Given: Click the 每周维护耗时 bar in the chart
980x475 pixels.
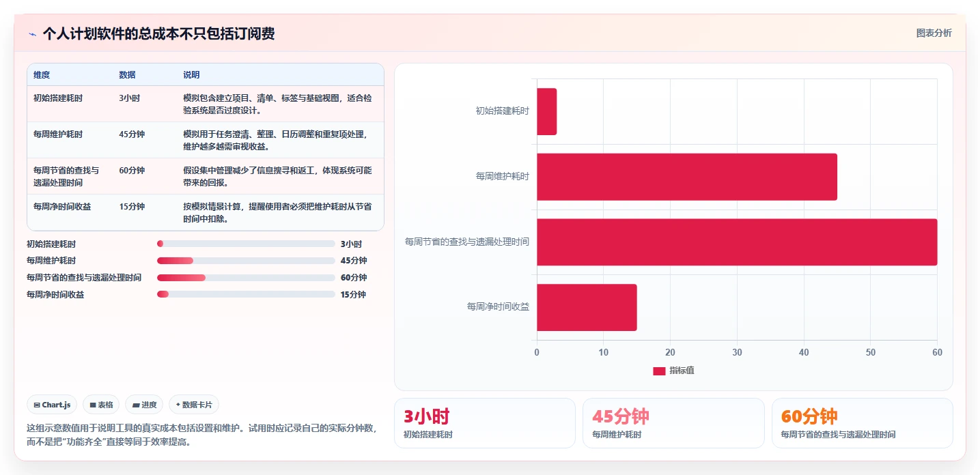Looking at the screenshot, I should (x=687, y=177).
